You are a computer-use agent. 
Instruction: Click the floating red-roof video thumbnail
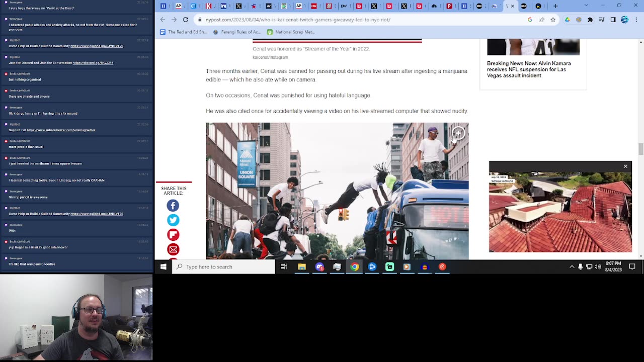[x=560, y=212]
